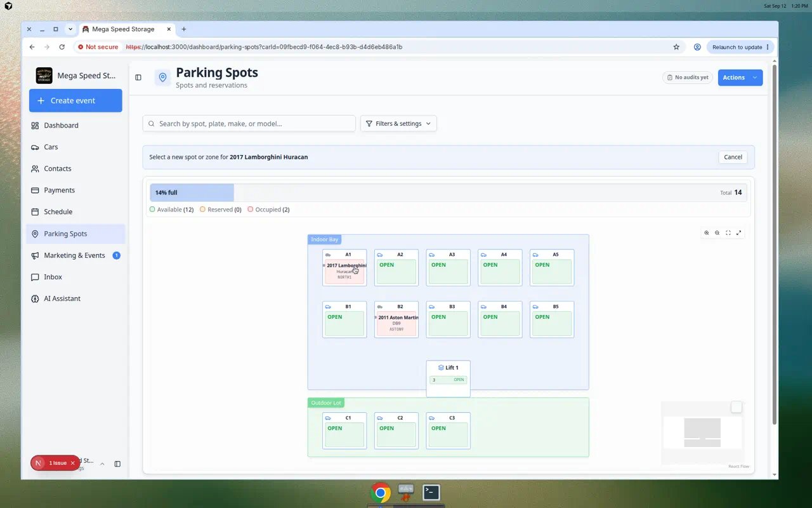Select open spot B1
812x508 pixels.
pos(344,319)
